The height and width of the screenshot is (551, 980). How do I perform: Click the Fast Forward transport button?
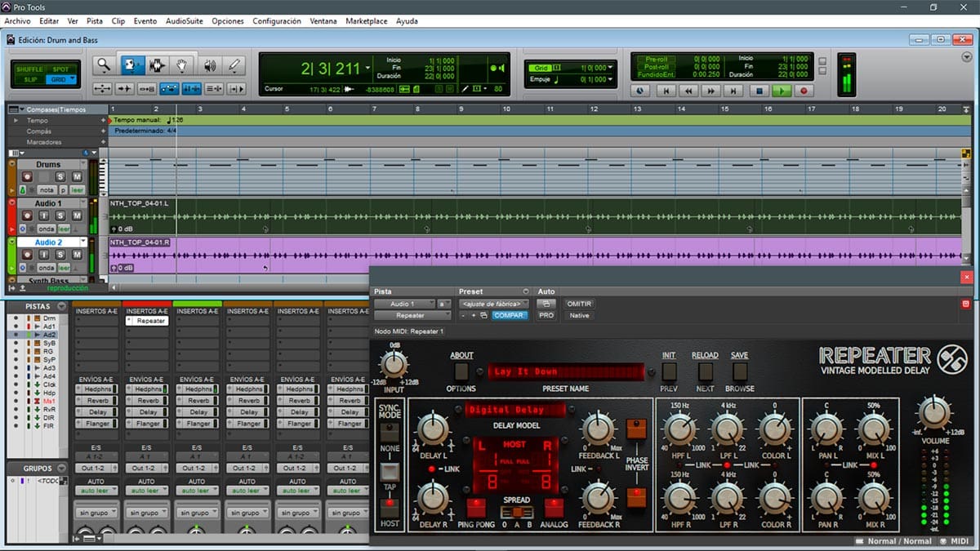coord(711,91)
